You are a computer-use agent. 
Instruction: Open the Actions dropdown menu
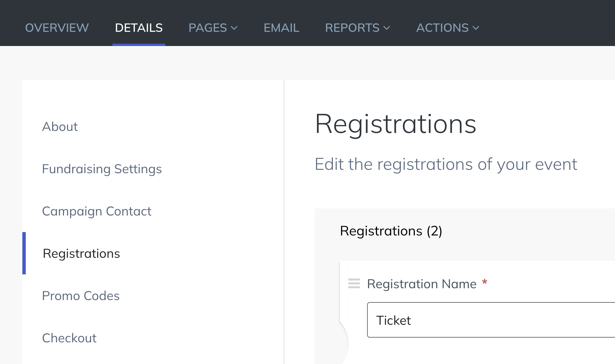coord(448,28)
